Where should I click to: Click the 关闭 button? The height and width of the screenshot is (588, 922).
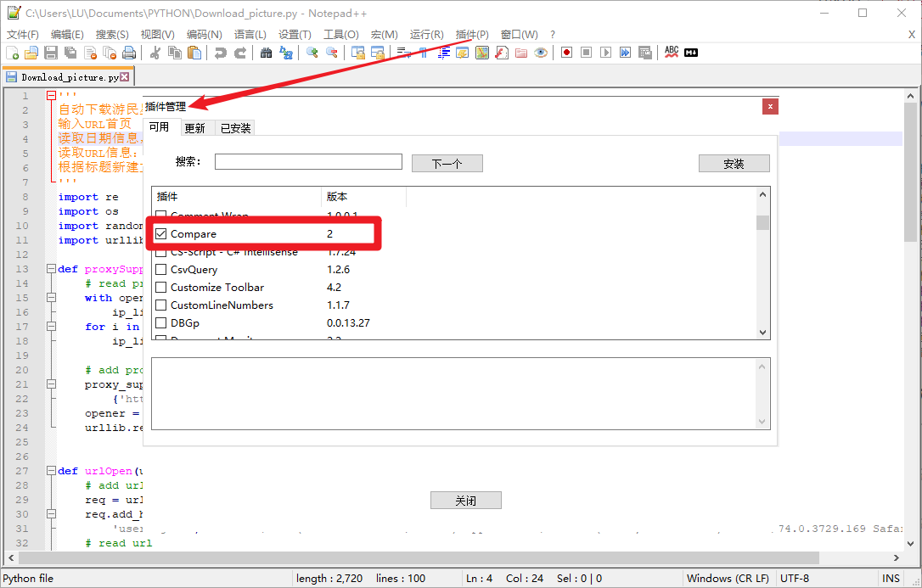(x=465, y=500)
